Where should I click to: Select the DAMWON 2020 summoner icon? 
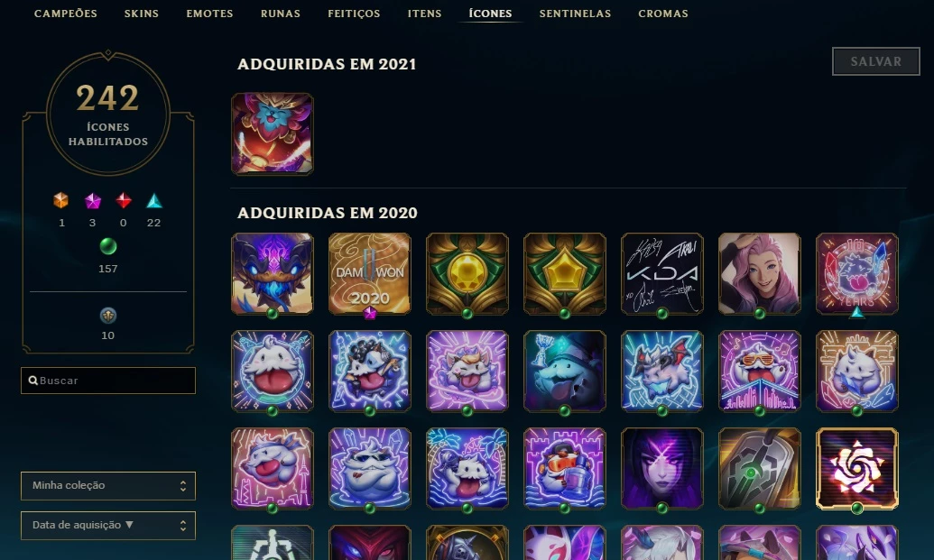[369, 273]
